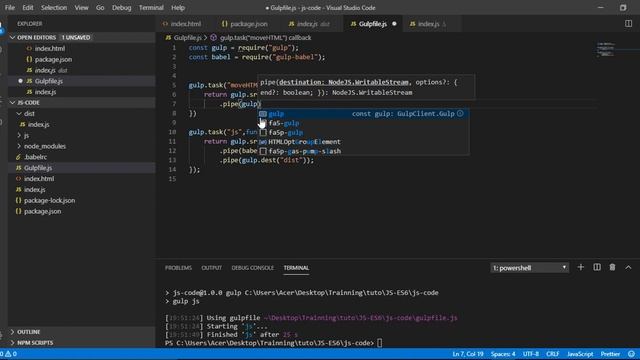This screenshot has height=360, width=640.
Task: Click Prettier in the status bar
Action: [x=610, y=354]
